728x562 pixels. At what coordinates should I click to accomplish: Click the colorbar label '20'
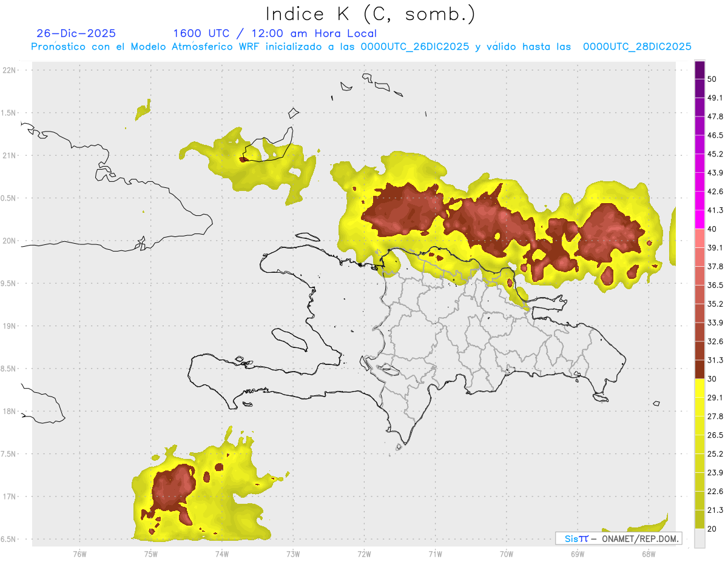tap(713, 529)
